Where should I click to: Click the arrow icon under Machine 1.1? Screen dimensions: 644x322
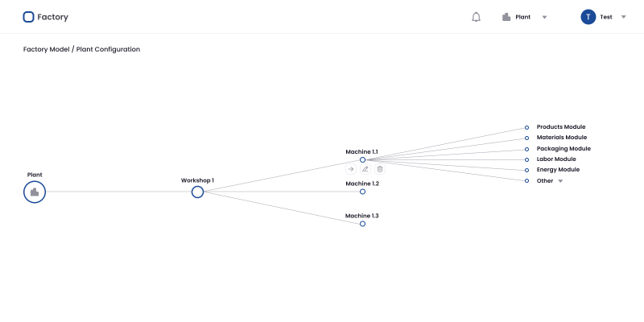(x=351, y=169)
